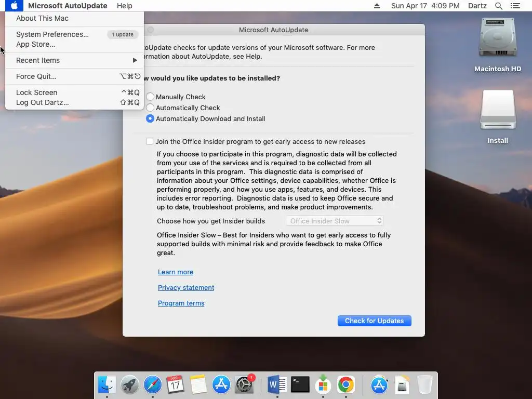Open the Calendar app showing 17

tap(175, 385)
